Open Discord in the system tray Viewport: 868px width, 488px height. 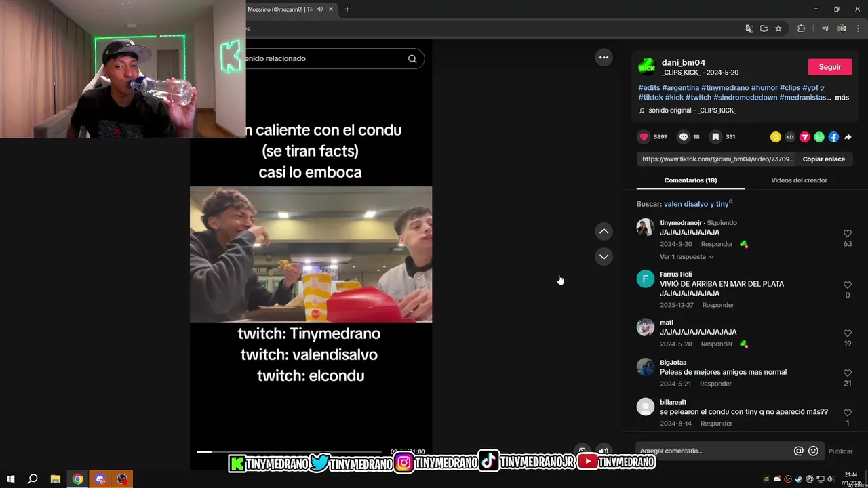click(x=777, y=479)
